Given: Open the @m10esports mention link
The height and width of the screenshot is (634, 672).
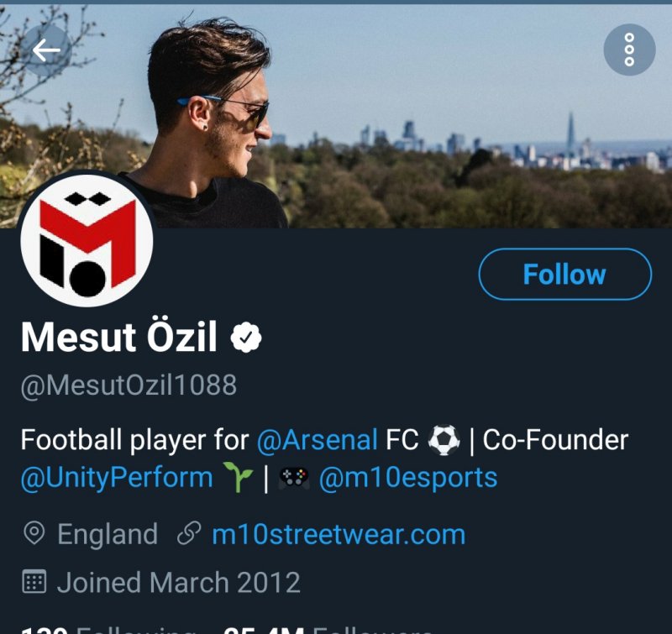Looking at the screenshot, I should (408, 478).
